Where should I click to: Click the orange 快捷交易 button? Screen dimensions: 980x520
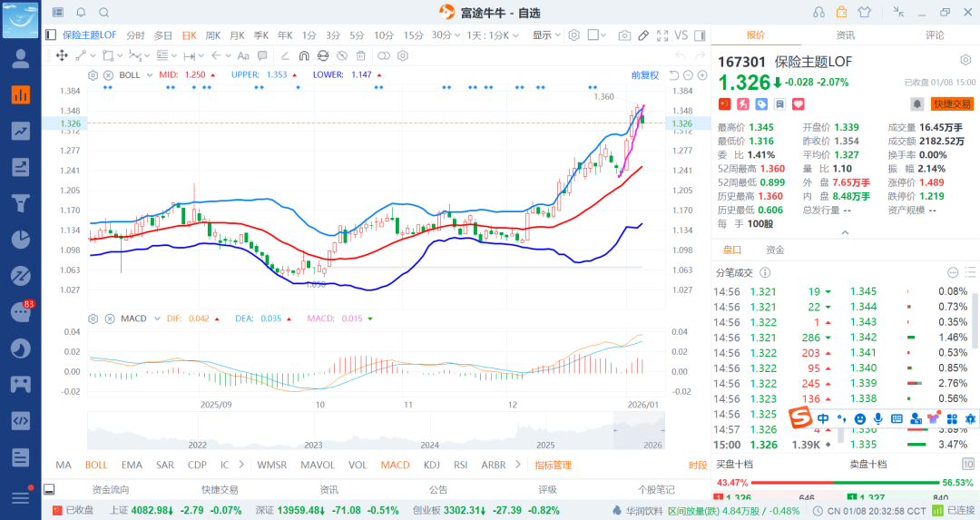(x=952, y=104)
